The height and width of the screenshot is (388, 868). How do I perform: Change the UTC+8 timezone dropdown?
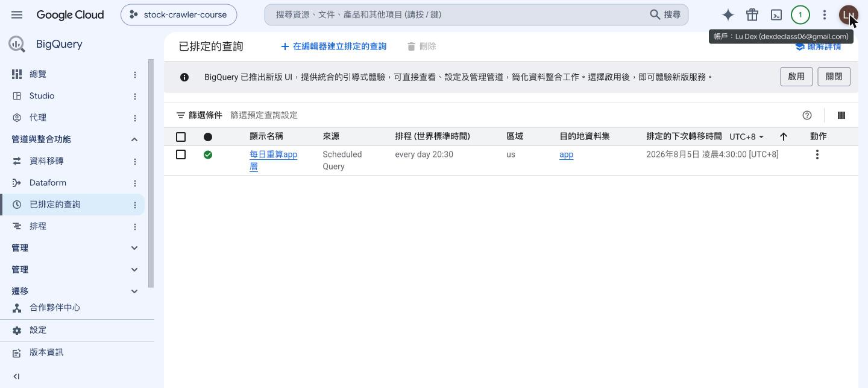[746, 137]
